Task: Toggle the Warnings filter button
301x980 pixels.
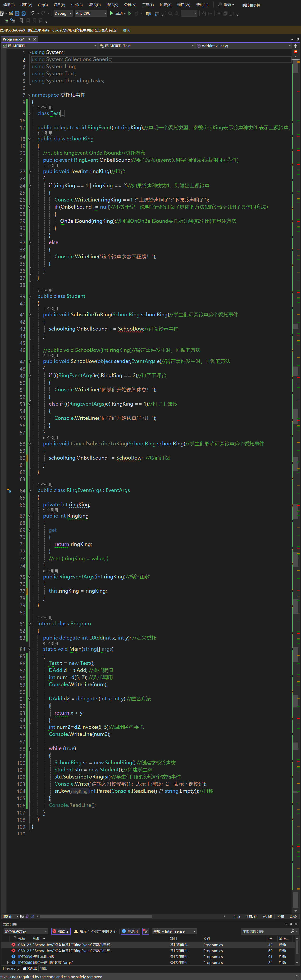Action: pos(95,931)
